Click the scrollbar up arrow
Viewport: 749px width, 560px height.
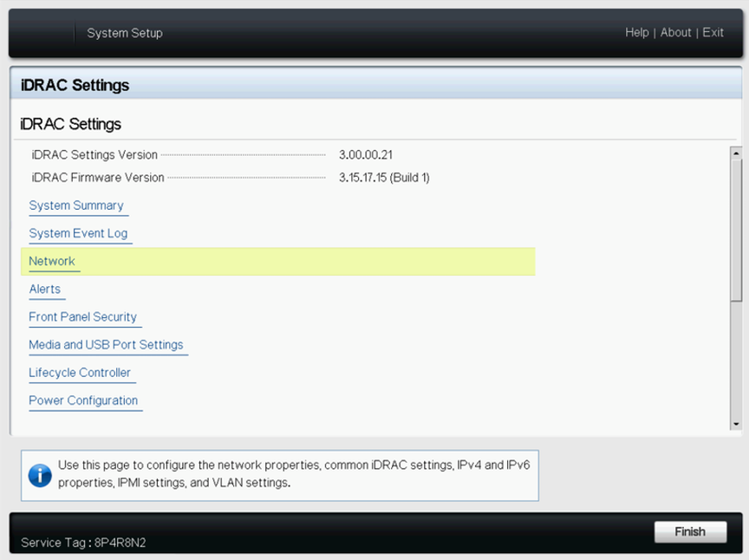[736, 152]
